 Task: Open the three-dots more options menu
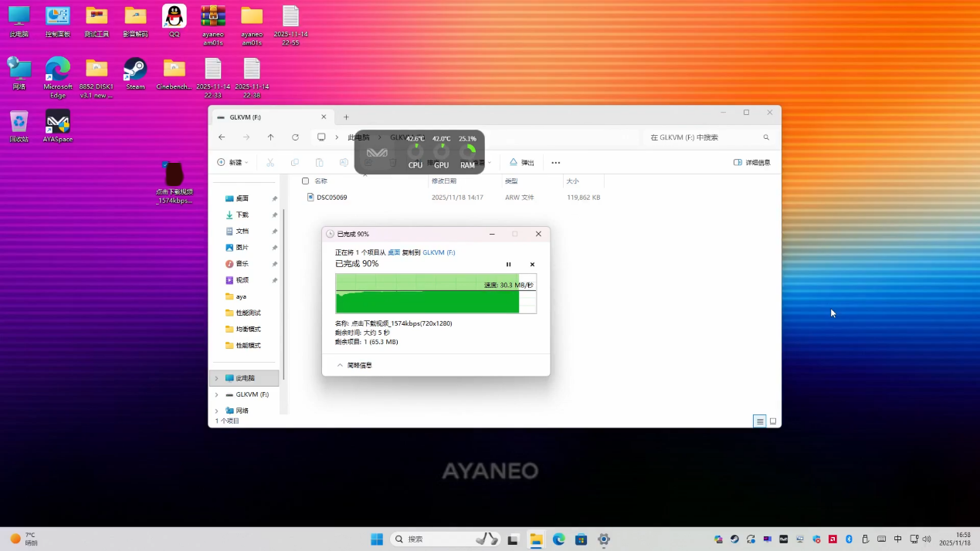555,163
